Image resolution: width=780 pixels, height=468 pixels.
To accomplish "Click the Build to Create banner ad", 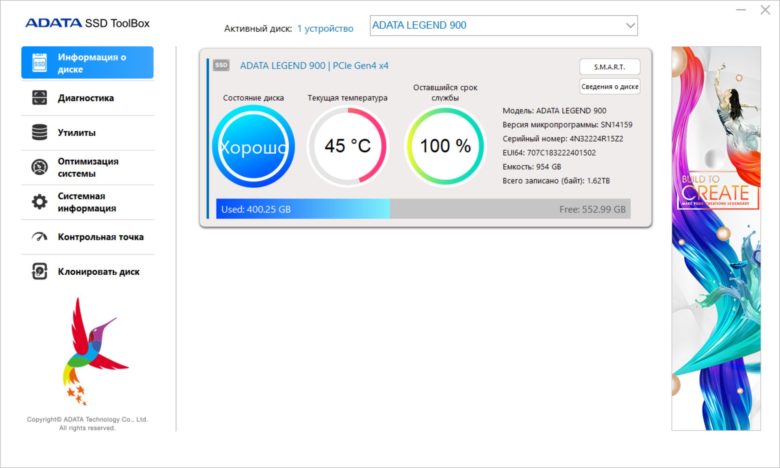I will (716, 238).
